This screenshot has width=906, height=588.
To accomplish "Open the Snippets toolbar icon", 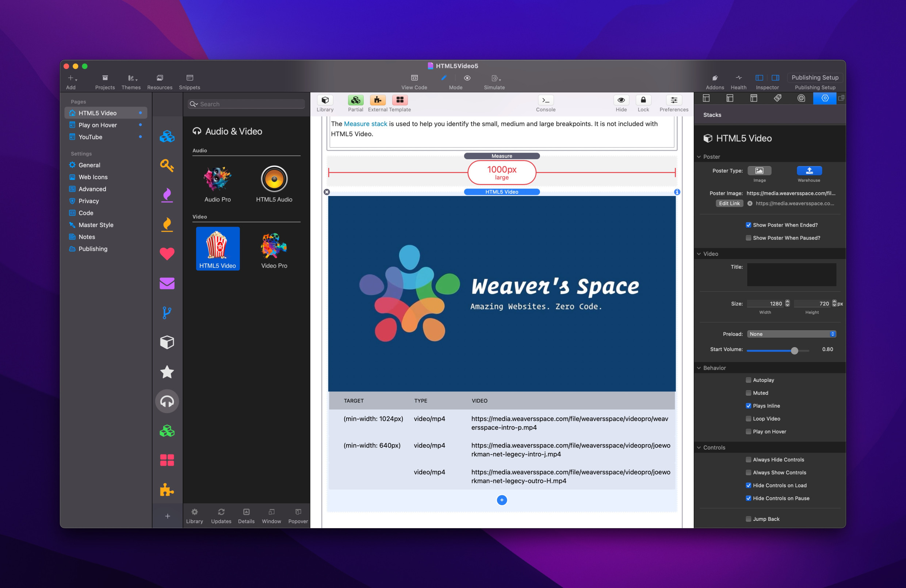I will (x=190, y=78).
